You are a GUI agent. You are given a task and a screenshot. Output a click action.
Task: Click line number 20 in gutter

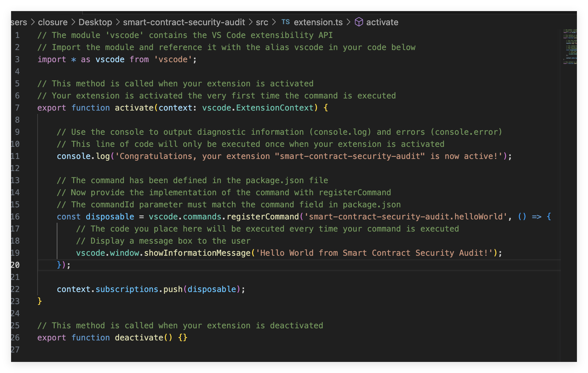[x=15, y=265]
